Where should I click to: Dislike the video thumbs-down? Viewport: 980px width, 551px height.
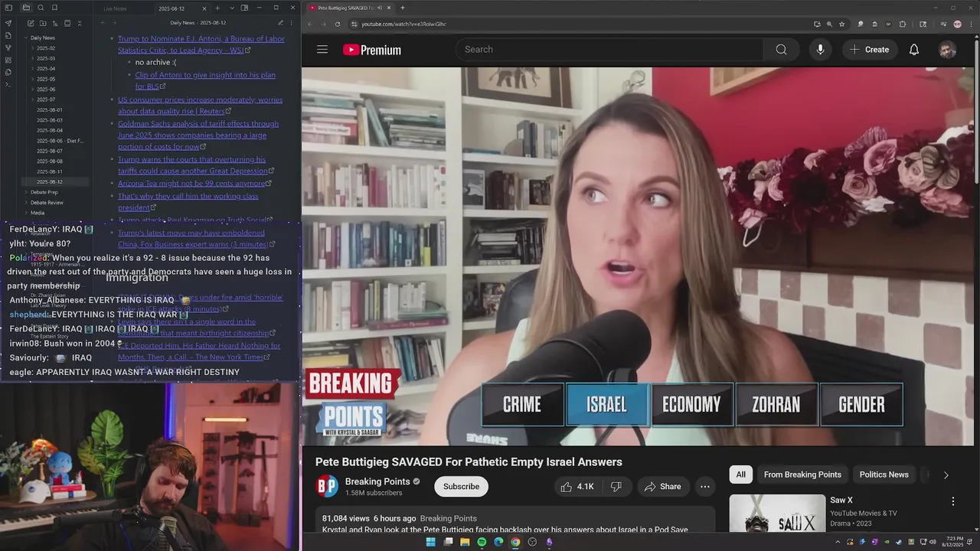[616, 487]
